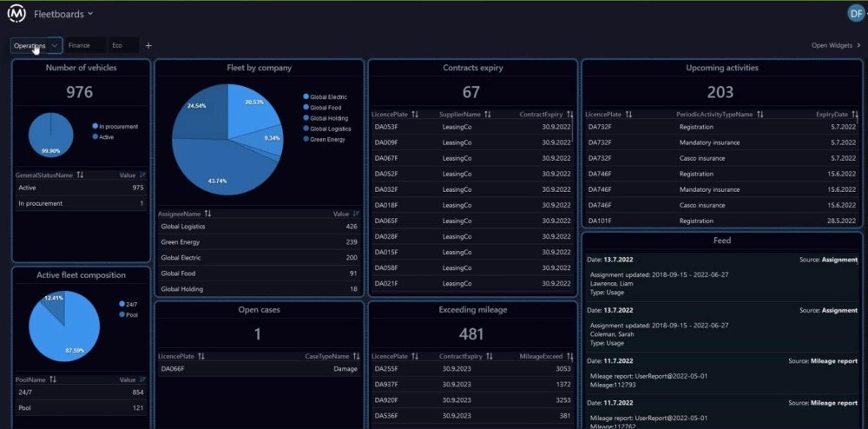The image size is (868, 429).
Task: Click the 976 vehicle count
Action: pos(80,92)
